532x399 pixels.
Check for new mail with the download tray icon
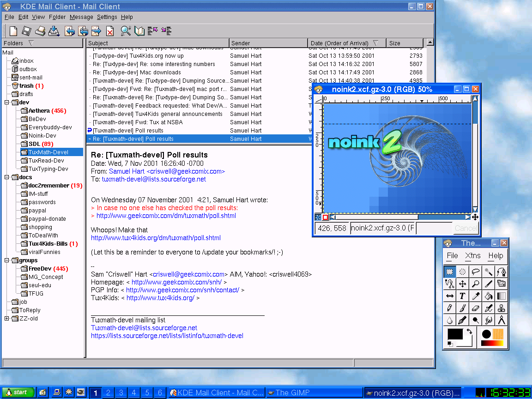click(x=54, y=31)
